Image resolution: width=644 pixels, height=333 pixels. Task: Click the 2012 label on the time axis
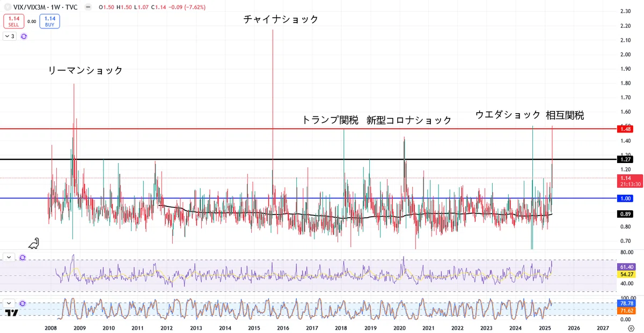[166, 327]
